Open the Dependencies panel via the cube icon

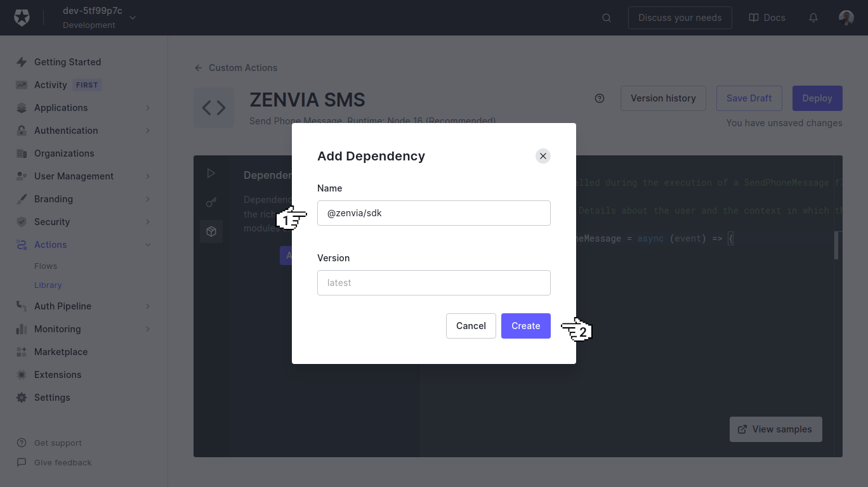click(211, 231)
